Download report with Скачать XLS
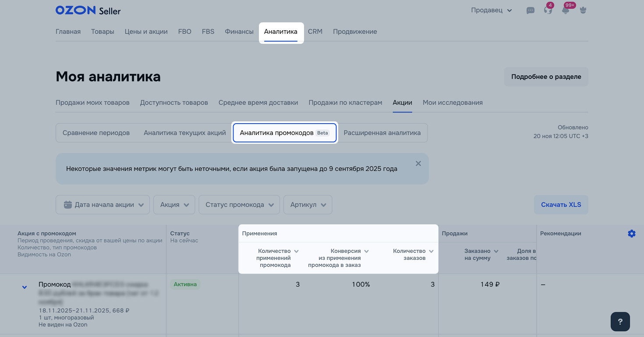Image resolution: width=644 pixels, height=337 pixels. point(561,205)
